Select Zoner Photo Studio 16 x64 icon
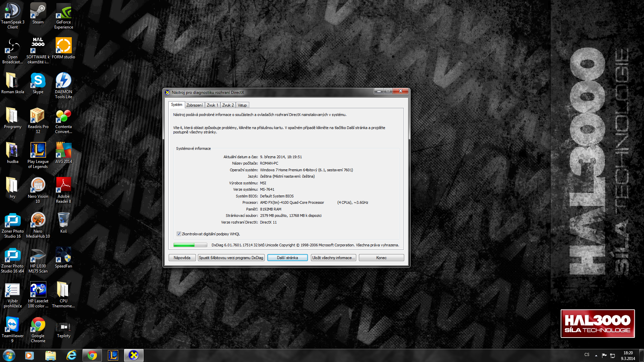This screenshot has width=644, height=362. pyautogui.click(x=13, y=260)
